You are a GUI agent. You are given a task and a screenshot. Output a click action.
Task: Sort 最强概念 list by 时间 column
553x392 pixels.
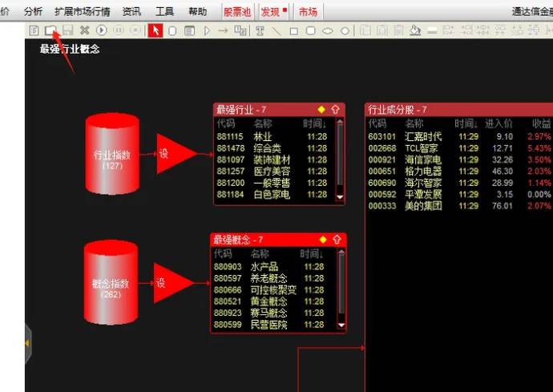pyautogui.click(x=312, y=253)
